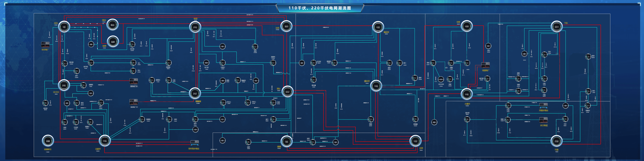Viewport: 644px width, 161px height.
Task: Click line label 云桂线/419.06
Action: tap(250, 25)
